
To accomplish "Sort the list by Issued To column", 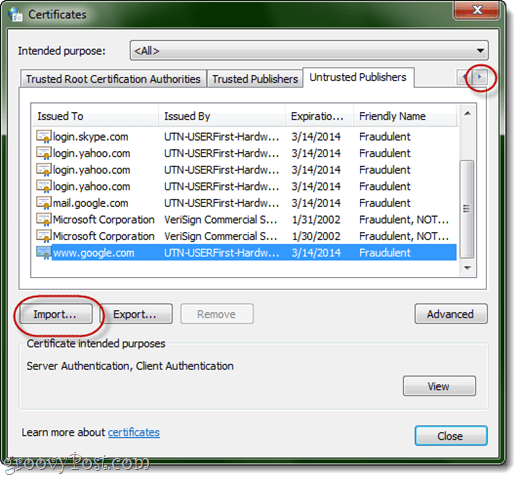I will 95,116.
